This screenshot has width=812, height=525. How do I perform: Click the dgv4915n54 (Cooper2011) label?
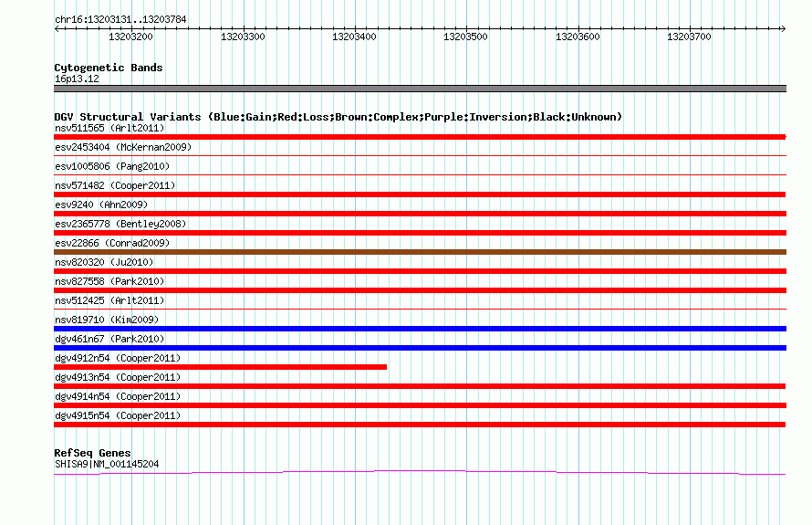coord(118,415)
